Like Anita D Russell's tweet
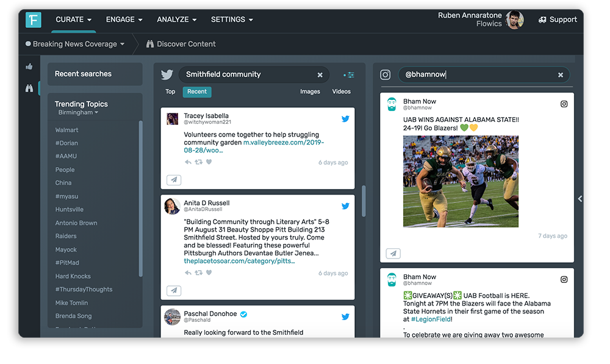This screenshot has width=610, height=364. coord(209,273)
